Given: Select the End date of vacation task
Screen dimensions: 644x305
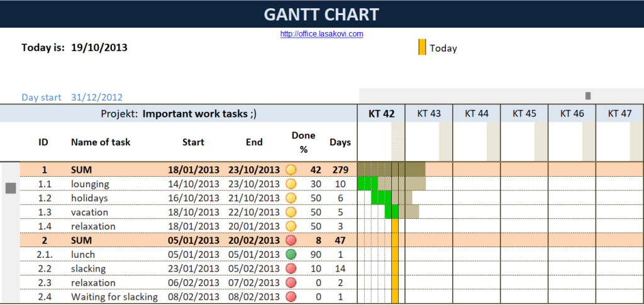Looking at the screenshot, I should tap(254, 213).
